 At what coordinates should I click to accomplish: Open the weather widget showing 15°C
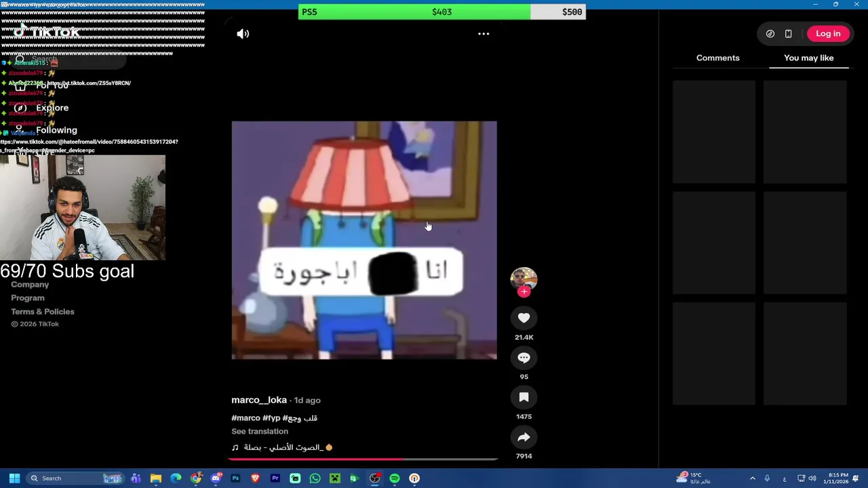(694, 478)
